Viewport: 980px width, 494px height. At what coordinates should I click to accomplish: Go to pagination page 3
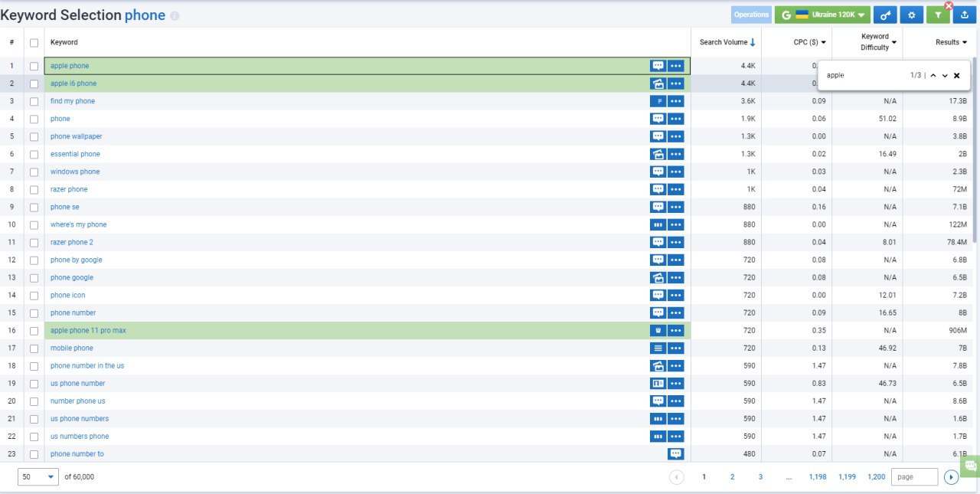(760, 476)
